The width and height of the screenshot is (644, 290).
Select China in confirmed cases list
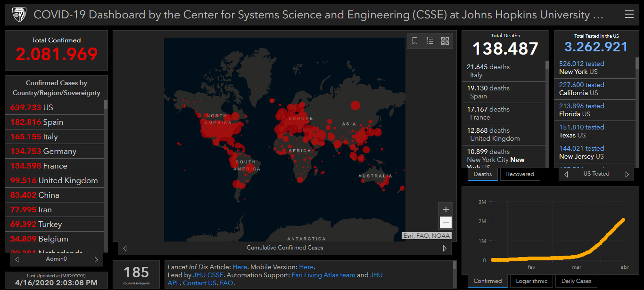[x=55, y=195]
